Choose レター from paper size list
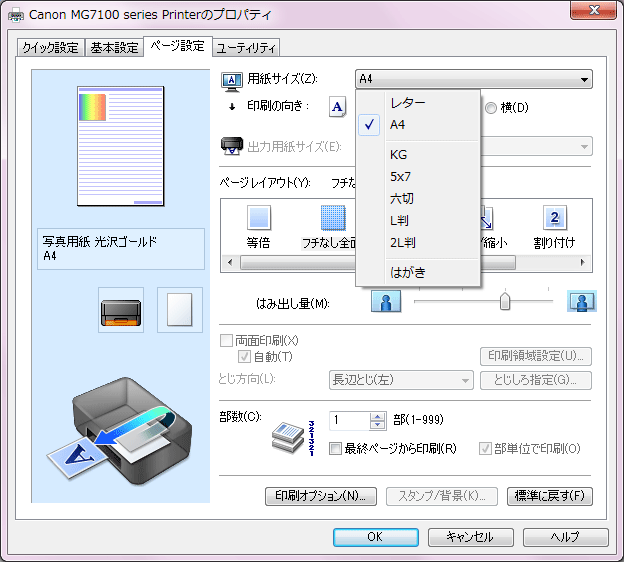This screenshot has width=624, height=562. coord(418,103)
